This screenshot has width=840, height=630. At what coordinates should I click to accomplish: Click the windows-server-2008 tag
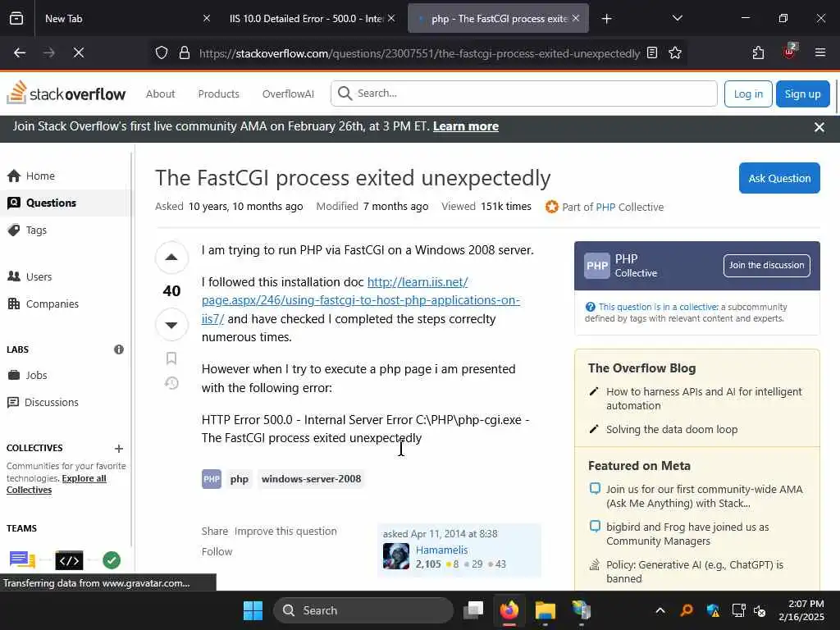tap(311, 479)
